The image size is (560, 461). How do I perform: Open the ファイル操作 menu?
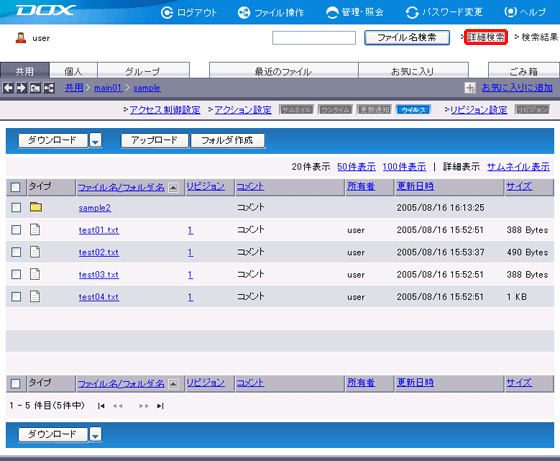pyautogui.click(x=271, y=12)
